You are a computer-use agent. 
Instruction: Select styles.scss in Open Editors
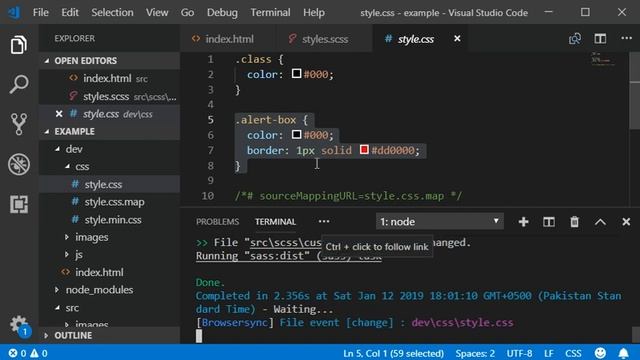(109, 96)
